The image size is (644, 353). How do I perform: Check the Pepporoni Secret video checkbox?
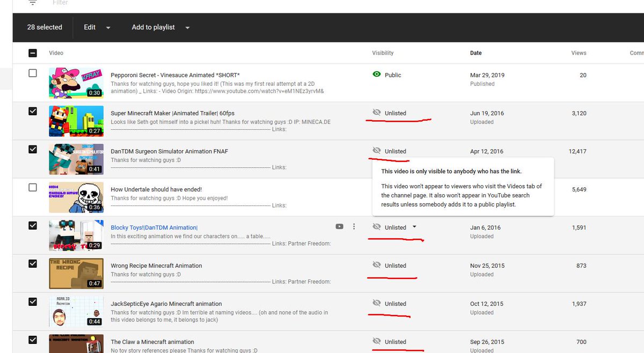click(33, 73)
